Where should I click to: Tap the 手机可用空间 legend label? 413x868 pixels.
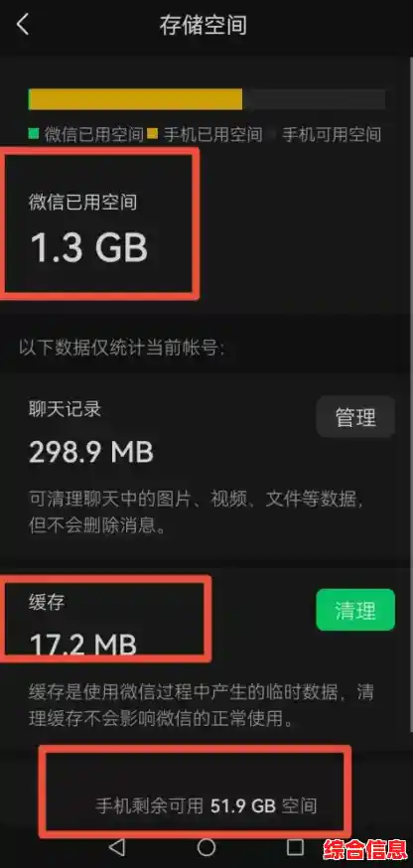(x=332, y=134)
